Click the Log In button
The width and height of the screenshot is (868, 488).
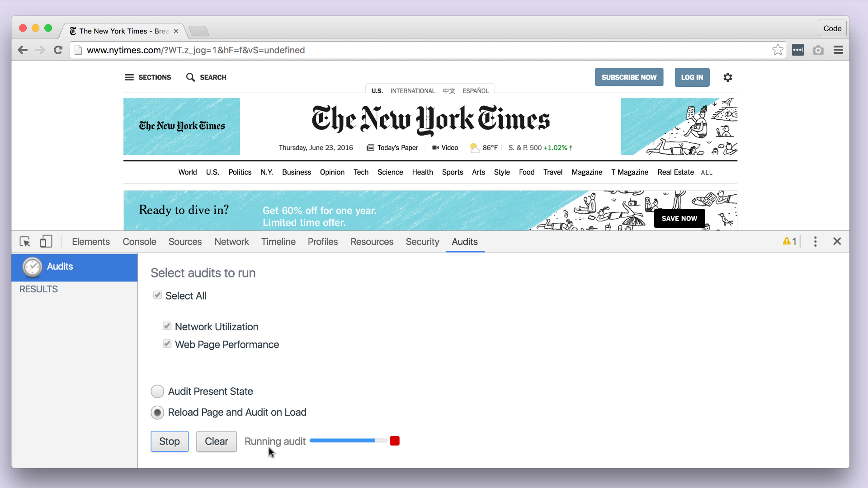point(692,77)
